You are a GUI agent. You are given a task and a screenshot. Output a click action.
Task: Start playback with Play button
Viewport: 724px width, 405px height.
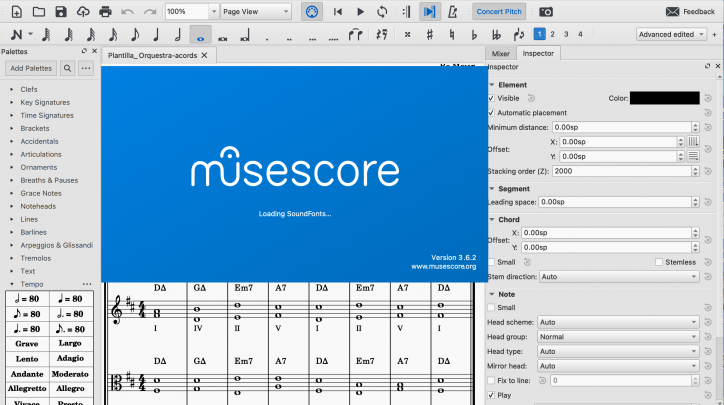point(360,12)
